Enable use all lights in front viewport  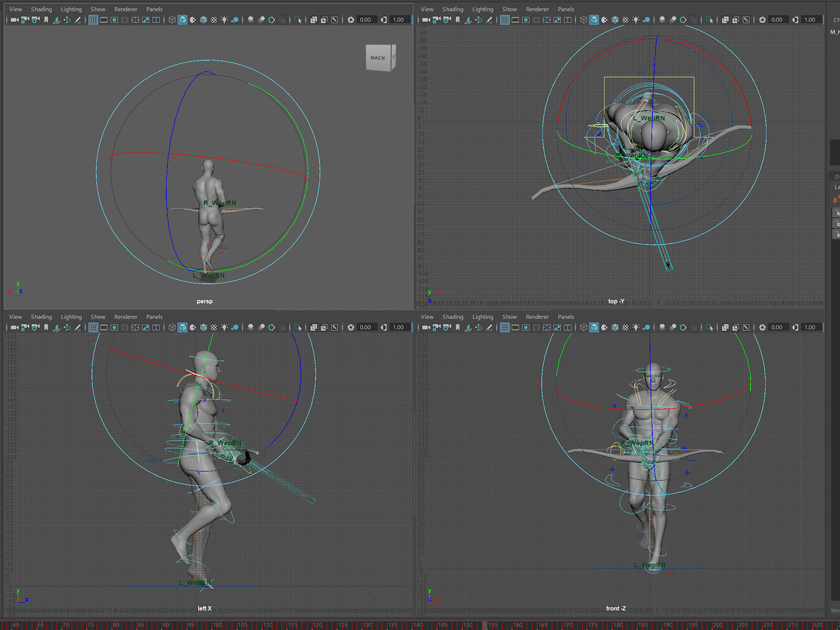(636, 328)
